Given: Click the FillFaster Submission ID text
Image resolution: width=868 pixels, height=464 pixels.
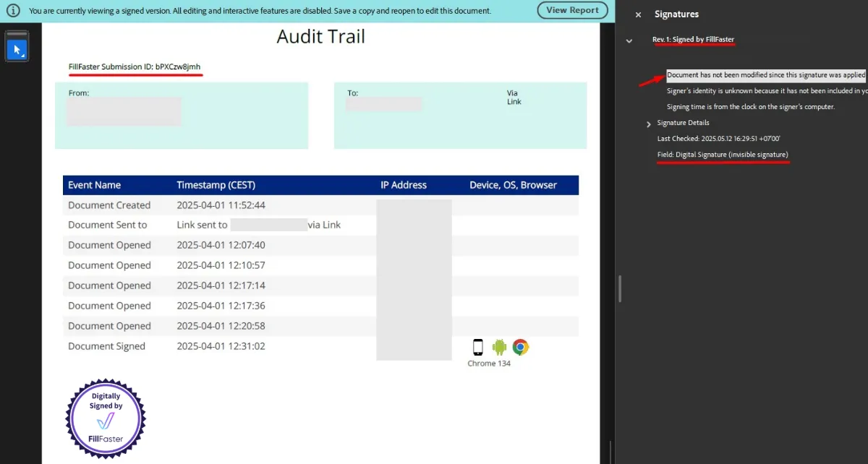Looking at the screenshot, I should coord(135,65).
